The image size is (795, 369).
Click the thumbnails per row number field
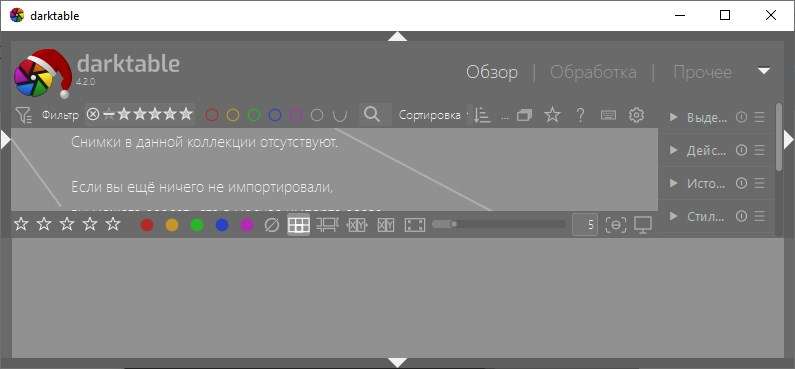tap(585, 225)
